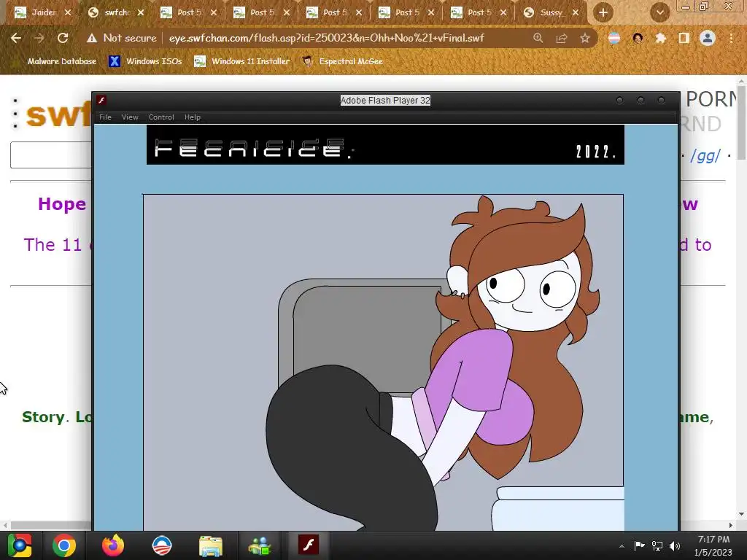Open Action Center flag icon
The image size is (747, 560).
[x=639, y=545]
